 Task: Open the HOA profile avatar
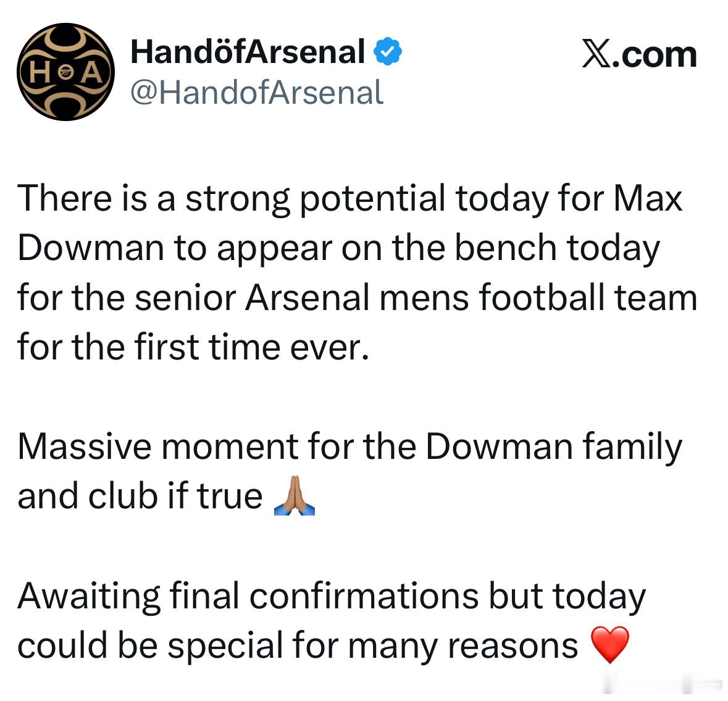pyautogui.click(x=65, y=72)
